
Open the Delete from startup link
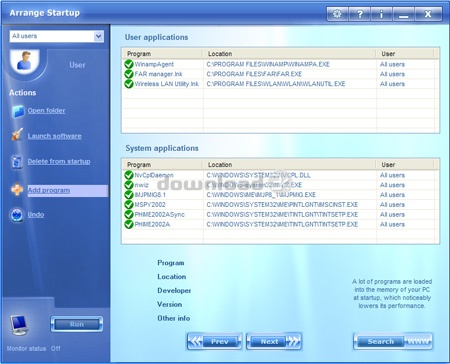(59, 161)
